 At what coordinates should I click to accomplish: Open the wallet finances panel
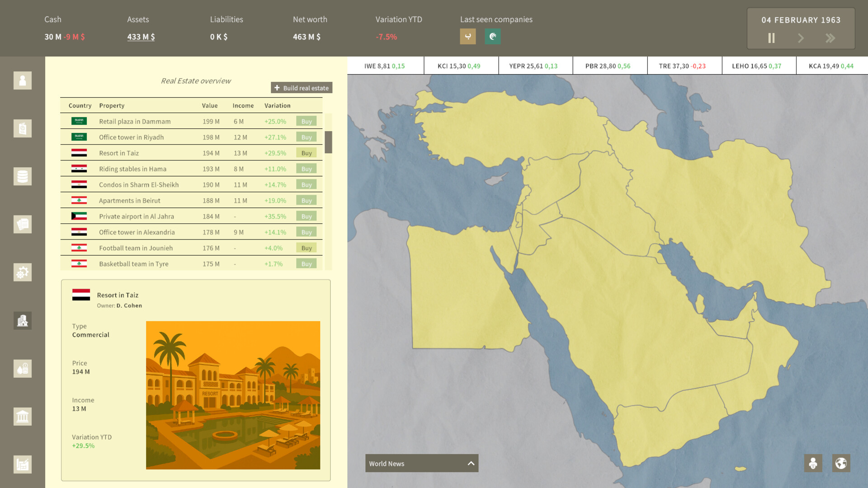(x=22, y=128)
